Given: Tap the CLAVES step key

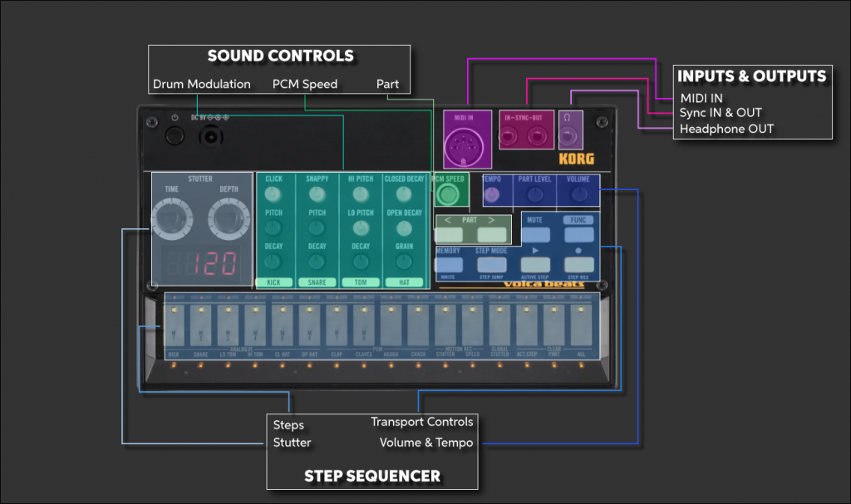Looking at the screenshot, I should (364, 325).
